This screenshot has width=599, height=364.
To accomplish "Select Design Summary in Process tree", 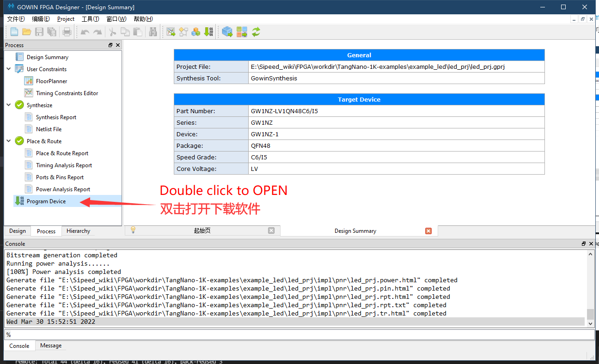I will [48, 57].
